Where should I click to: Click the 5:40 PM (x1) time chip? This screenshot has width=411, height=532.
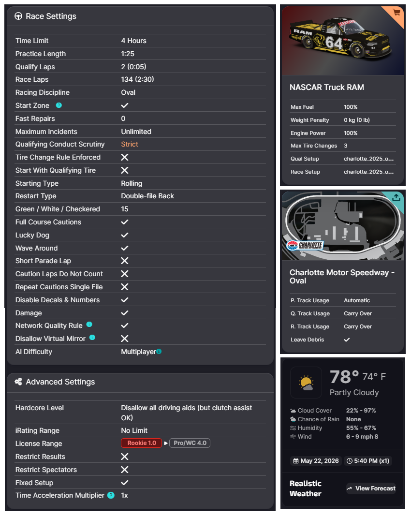tap(368, 461)
